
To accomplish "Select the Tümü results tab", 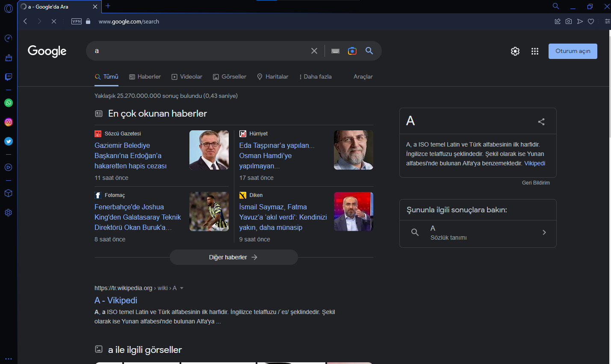I will click(106, 77).
